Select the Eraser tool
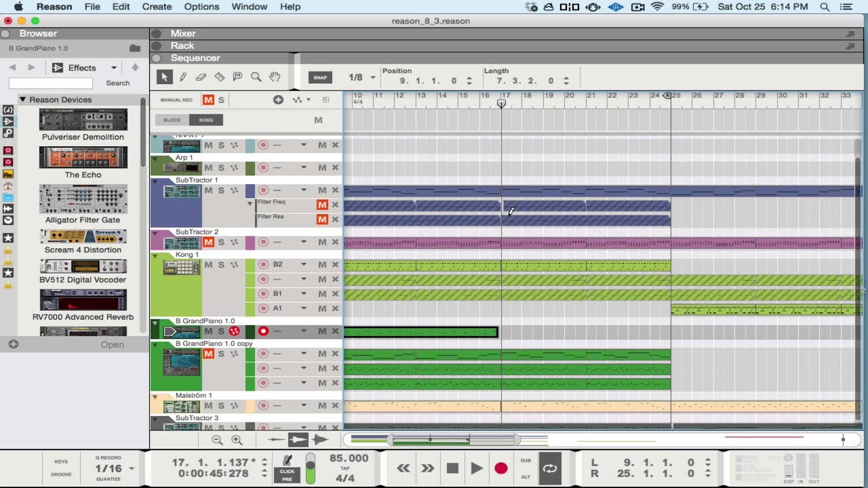Image resolution: width=868 pixels, height=488 pixels. 201,77
